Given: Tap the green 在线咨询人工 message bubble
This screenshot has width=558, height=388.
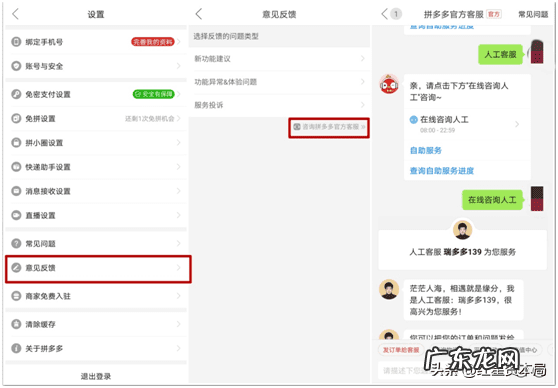Looking at the screenshot, I should pos(492,200).
